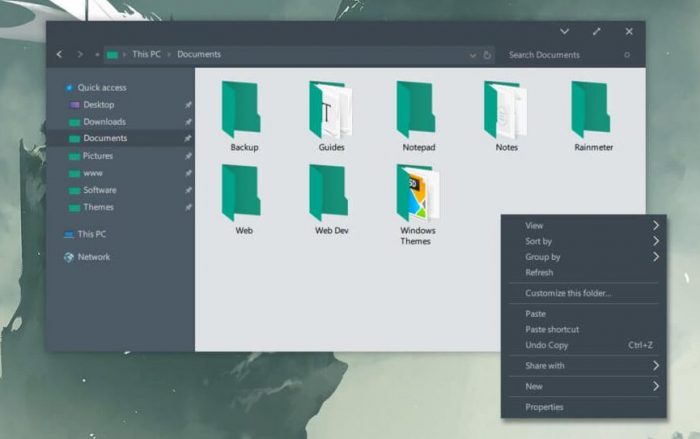This screenshot has width=700, height=439.
Task: Click the chevron after This PC breadcrumb
Action: click(x=169, y=54)
